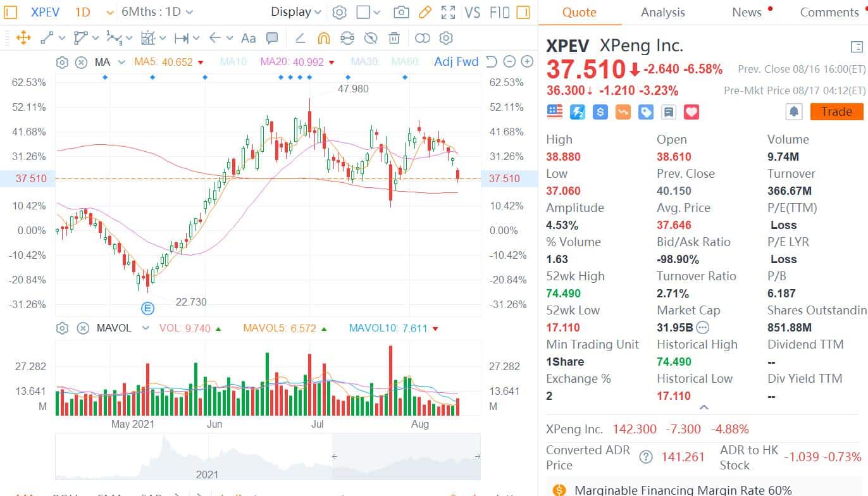Open the chart settings gear
Screen dimensions: 868x496
(x=339, y=11)
